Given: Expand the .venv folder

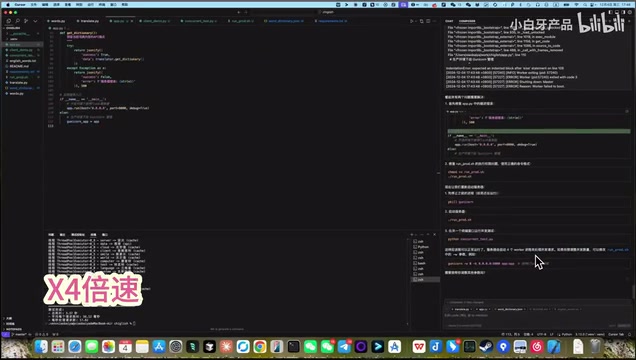Looking at the screenshot, I should pyautogui.click(x=21, y=39).
